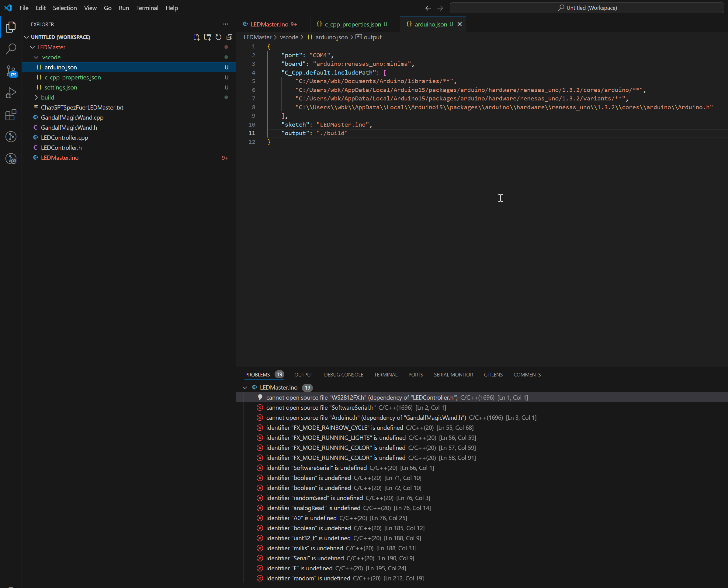Collapse the .vscode folder
The height and width of the screenshot is (588, 728).
36,57
